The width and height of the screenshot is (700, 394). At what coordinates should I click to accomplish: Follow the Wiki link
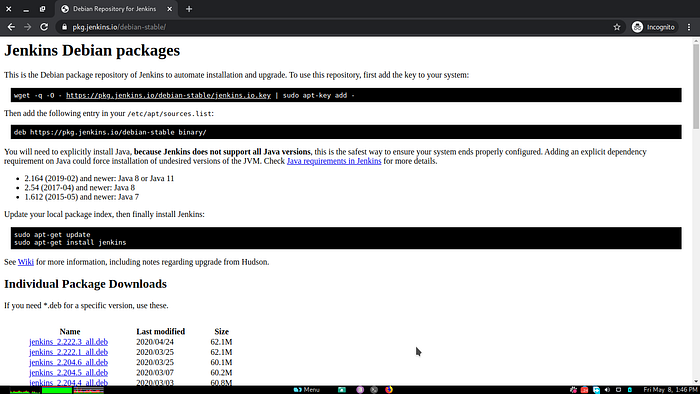click(x=25, y=262)
